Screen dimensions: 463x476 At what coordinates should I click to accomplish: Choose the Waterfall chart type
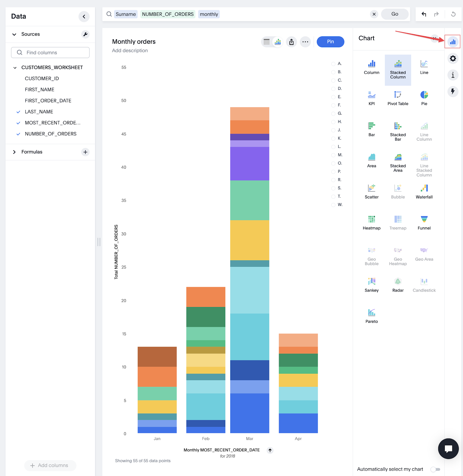pyautogui.click(x=424, y=191)
